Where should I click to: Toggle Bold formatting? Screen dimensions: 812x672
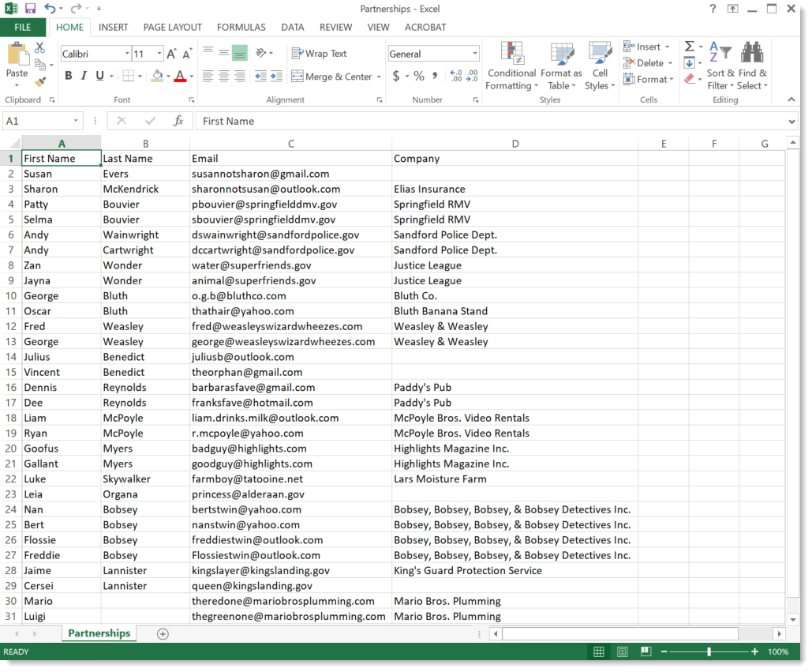point(69,76)
